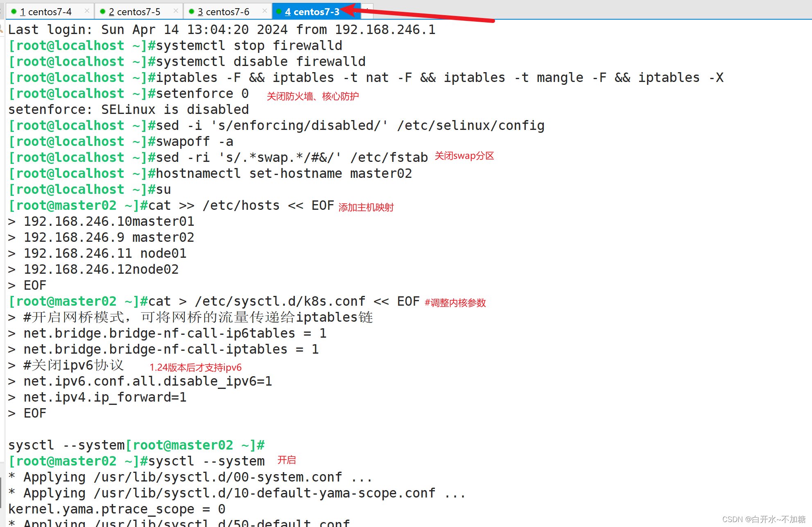This screenshot has height=527, width=812.
Task: Click the 'net.bridge.bridge-nf-call-iptables = 1' line
Action: pos(163,349)
